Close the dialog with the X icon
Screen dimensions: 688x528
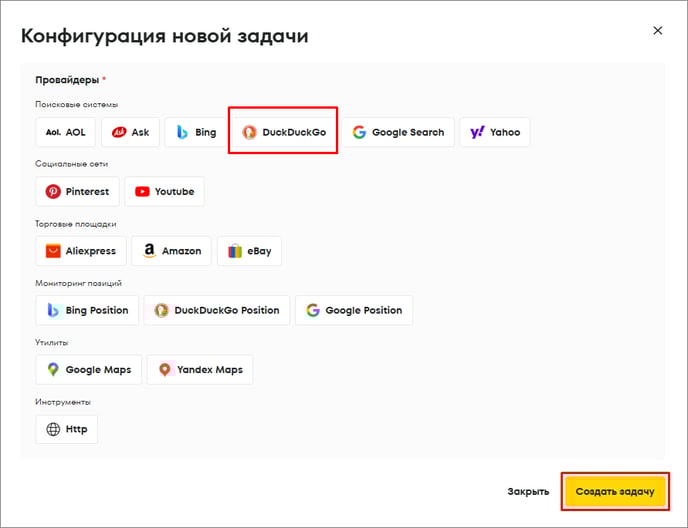pos(658,30)
